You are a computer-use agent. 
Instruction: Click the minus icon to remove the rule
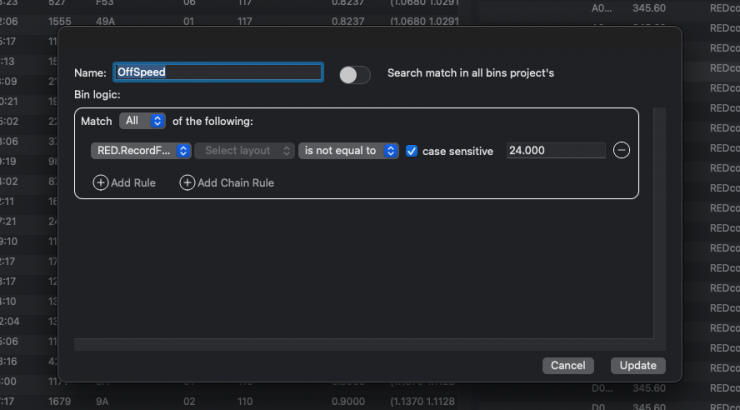pyautogui.click(x=621, y=151)
